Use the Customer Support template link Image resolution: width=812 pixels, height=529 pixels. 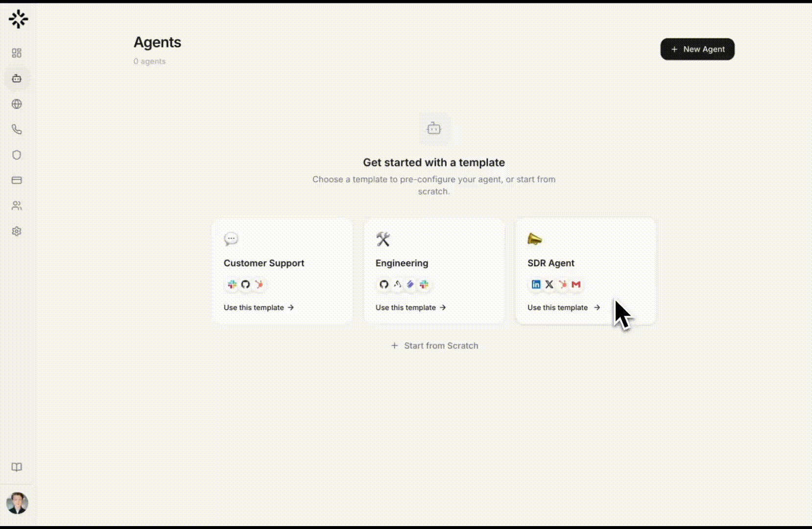(x=259, y=308)
